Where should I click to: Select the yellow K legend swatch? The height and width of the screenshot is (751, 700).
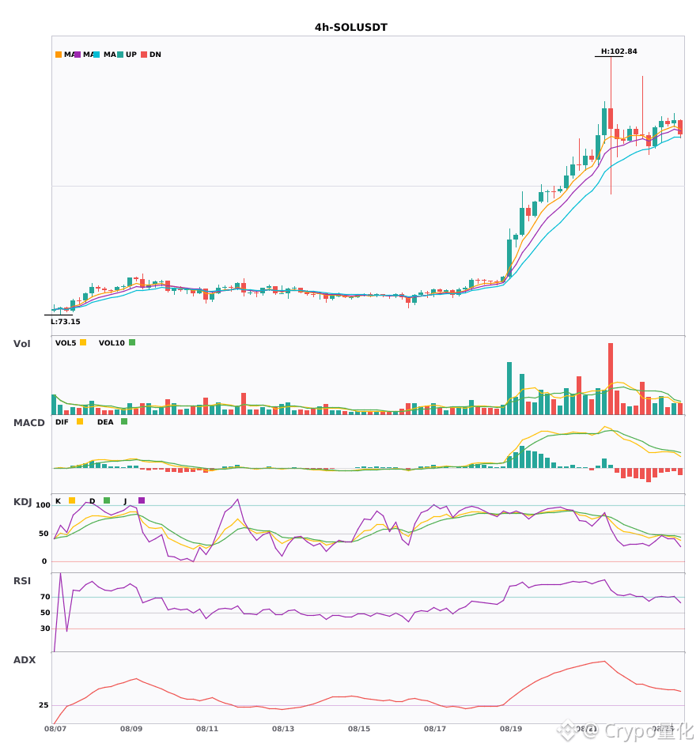[x=72, y=500]
